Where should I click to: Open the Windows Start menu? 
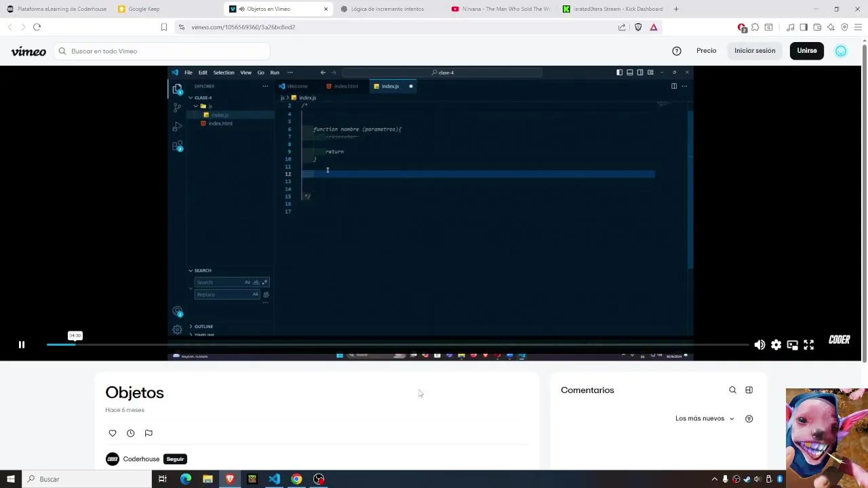tap(11, 479)
